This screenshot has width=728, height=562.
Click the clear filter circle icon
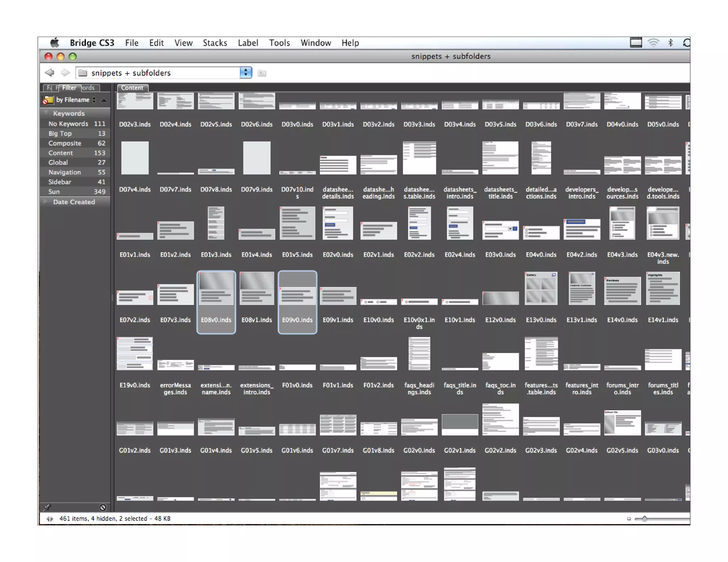pyautogui.click(x=103, y=507)
